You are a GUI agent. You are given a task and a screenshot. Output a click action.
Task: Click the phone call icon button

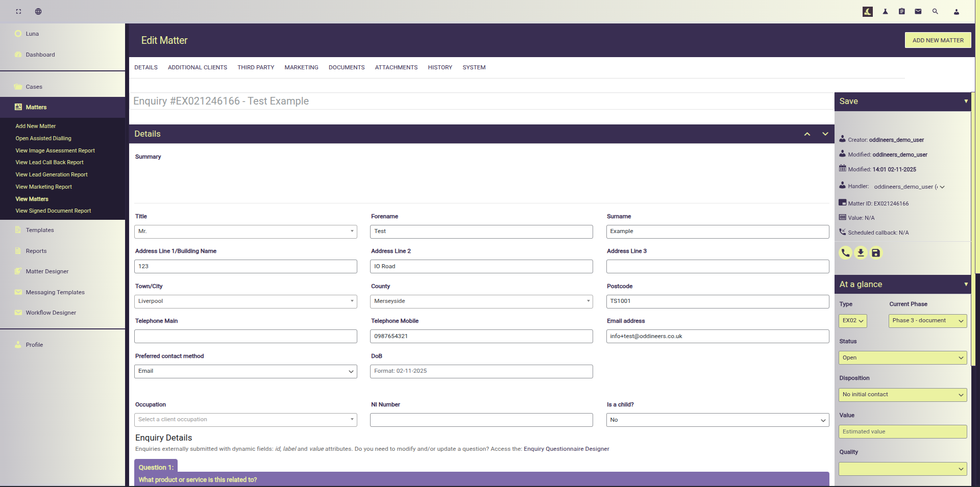click(845, 253)
